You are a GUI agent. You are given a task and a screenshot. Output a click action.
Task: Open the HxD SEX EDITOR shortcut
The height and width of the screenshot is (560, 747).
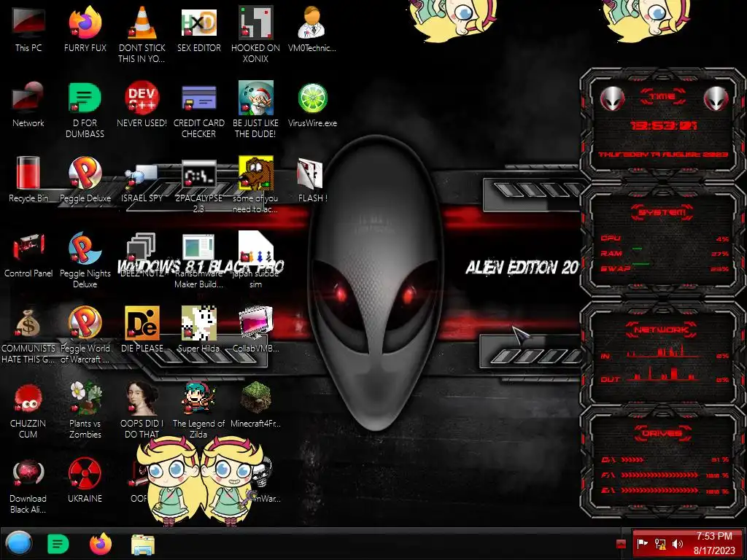pyautogui.click(x=198, y=29)
